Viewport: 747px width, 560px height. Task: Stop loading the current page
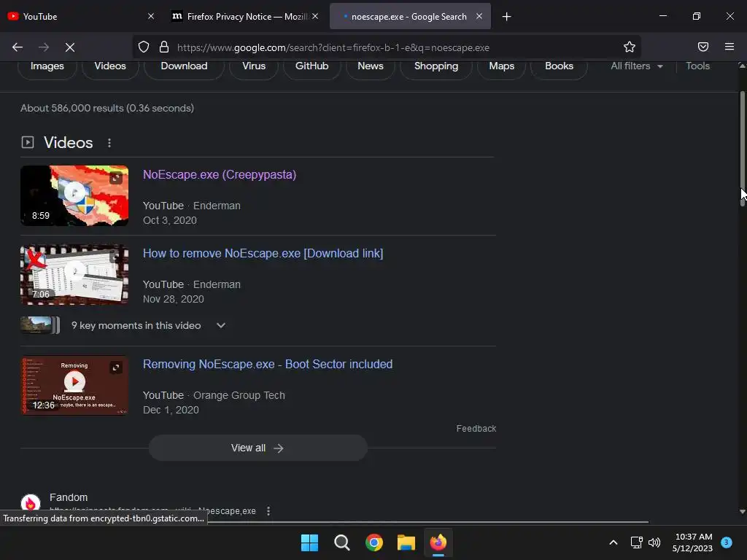click(70, 47)
